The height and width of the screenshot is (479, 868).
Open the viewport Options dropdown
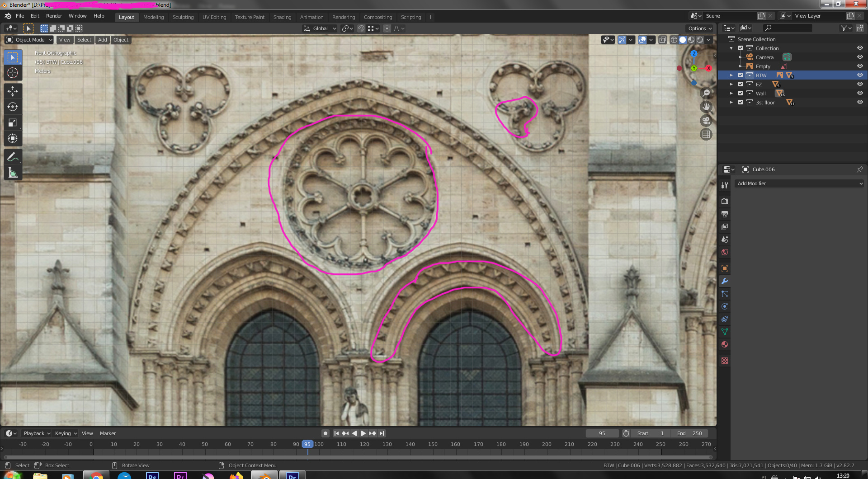click(699, 28)
